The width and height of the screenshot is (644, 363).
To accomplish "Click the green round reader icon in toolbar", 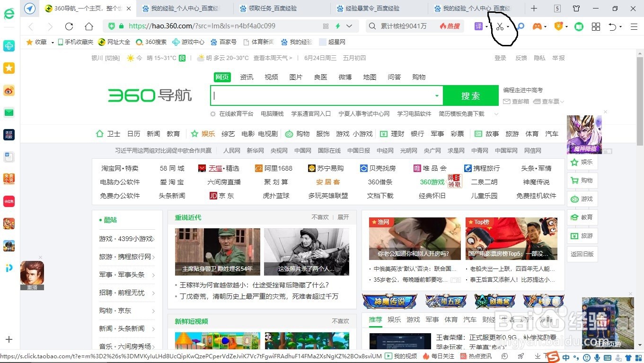I will [579, 26].
